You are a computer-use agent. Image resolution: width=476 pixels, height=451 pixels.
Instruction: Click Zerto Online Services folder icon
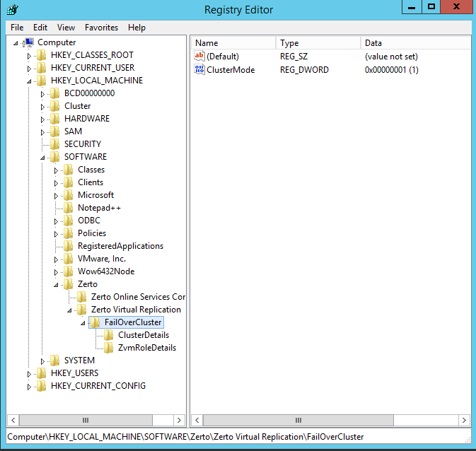tap(81, 297)
